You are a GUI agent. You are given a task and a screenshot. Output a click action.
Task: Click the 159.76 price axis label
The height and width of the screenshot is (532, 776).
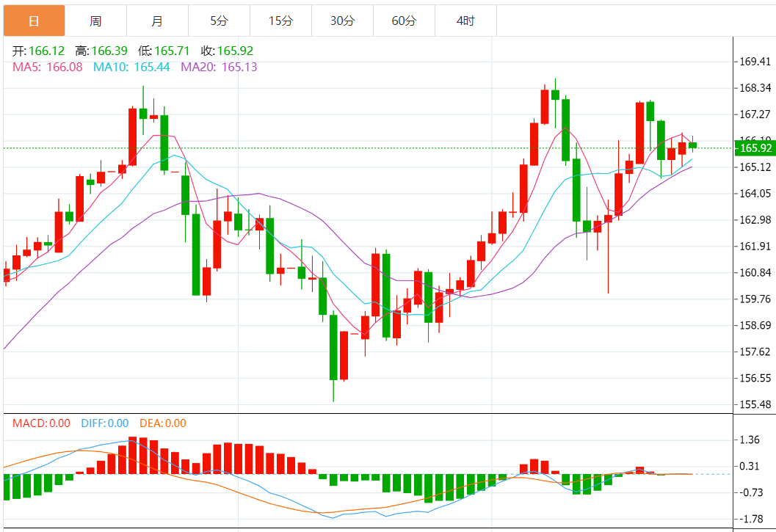point(755,299)
